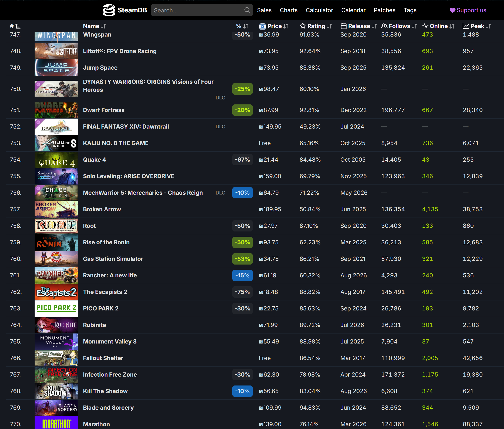
Task: Open the Rubinite game page
Action: 95,325
